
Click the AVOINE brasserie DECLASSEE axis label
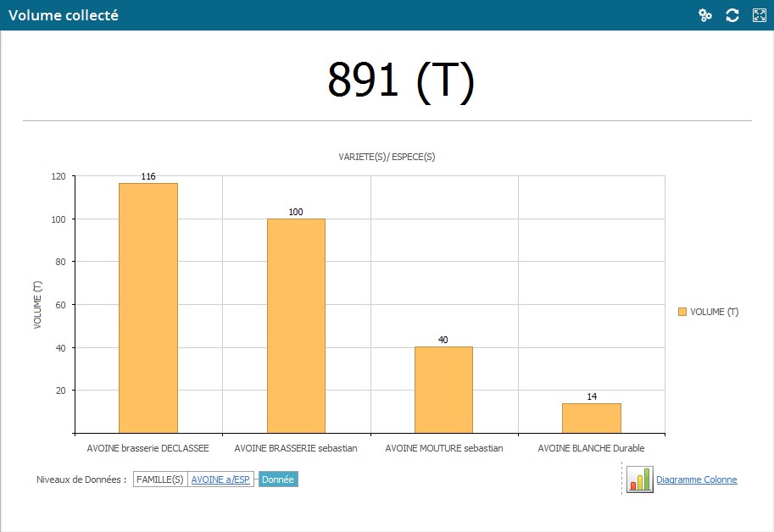[x=148, y=448]
